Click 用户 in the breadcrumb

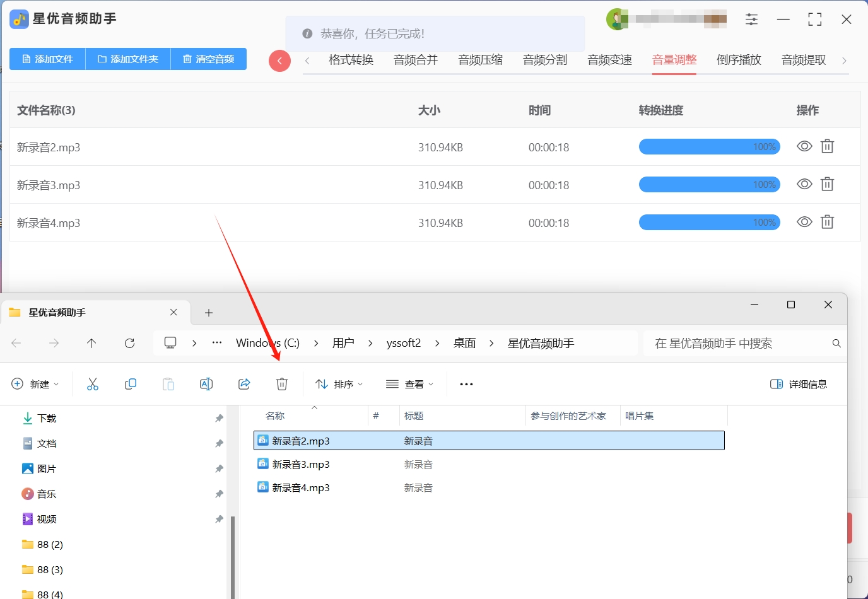click(x=343, y=343)
